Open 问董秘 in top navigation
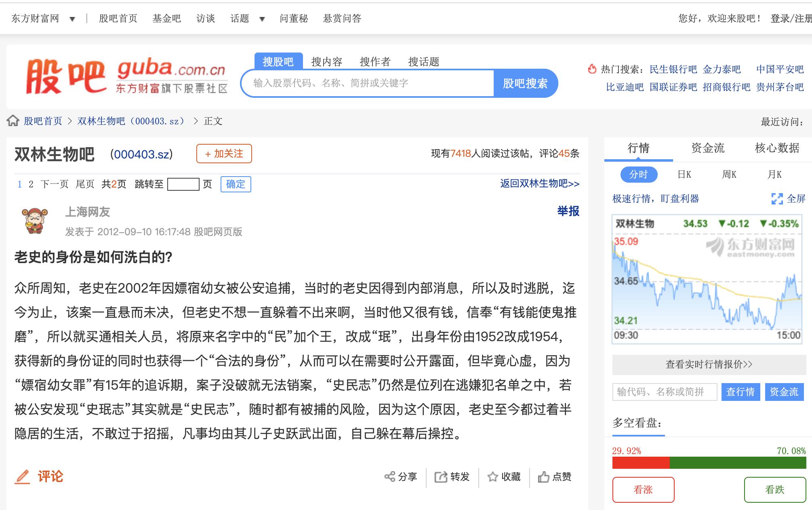Screen dimensions: 812x510 tap(294, 19)
